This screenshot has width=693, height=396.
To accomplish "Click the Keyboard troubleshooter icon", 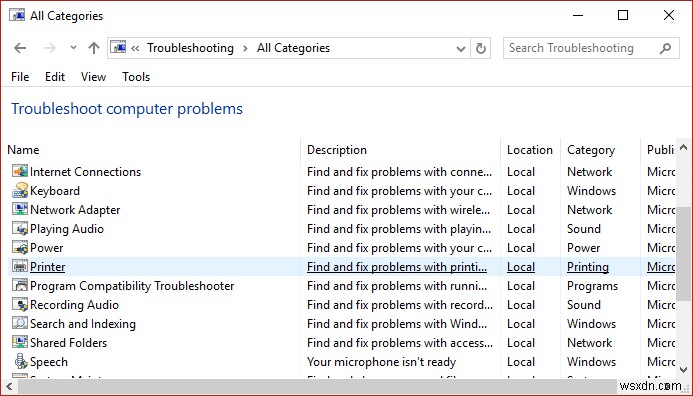I will click(20, 190).
